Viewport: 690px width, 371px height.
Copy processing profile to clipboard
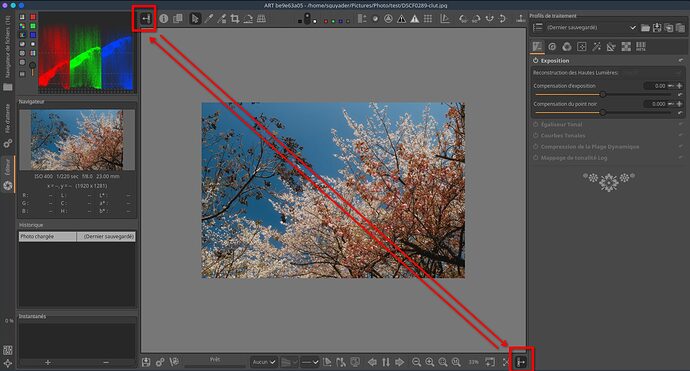668,28
